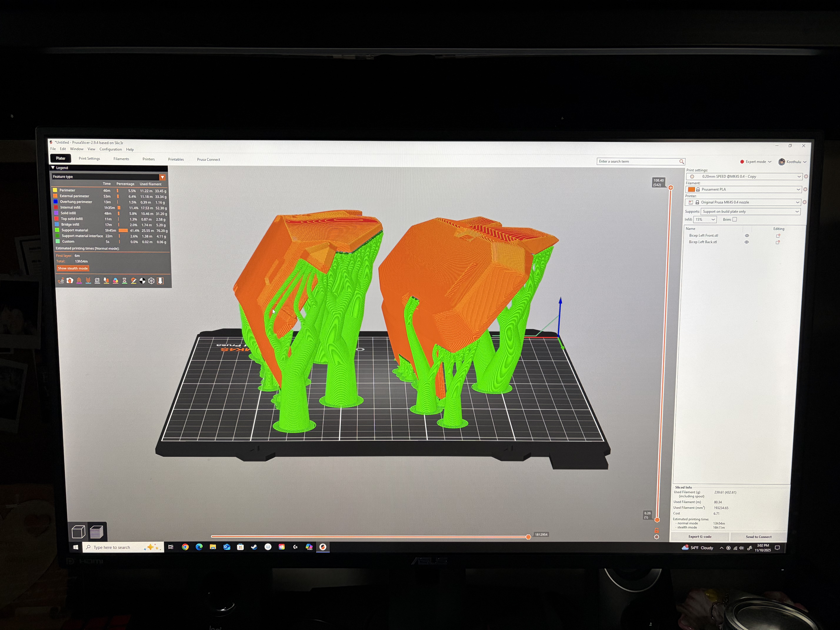Image resolution: width=840 pixels, height=630 pixels.
Task: Toggle travel moves visibility icon in legend
Action: tap(61, 281)
